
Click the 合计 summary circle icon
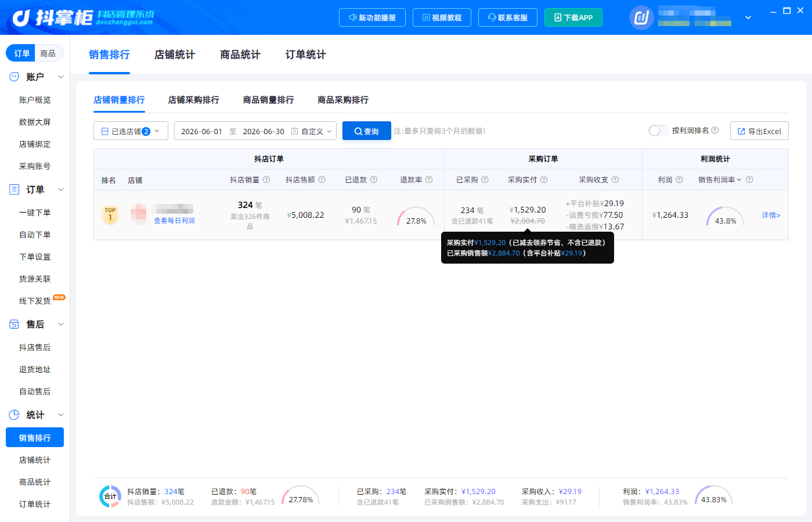[x=110, y=496]
